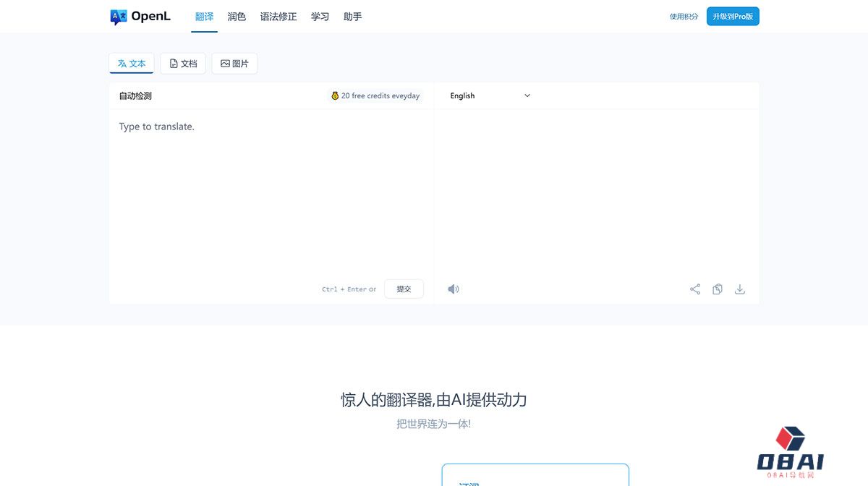Open the 自动检测 source language selector
This screenshot has width=868, height=486.
135,95
